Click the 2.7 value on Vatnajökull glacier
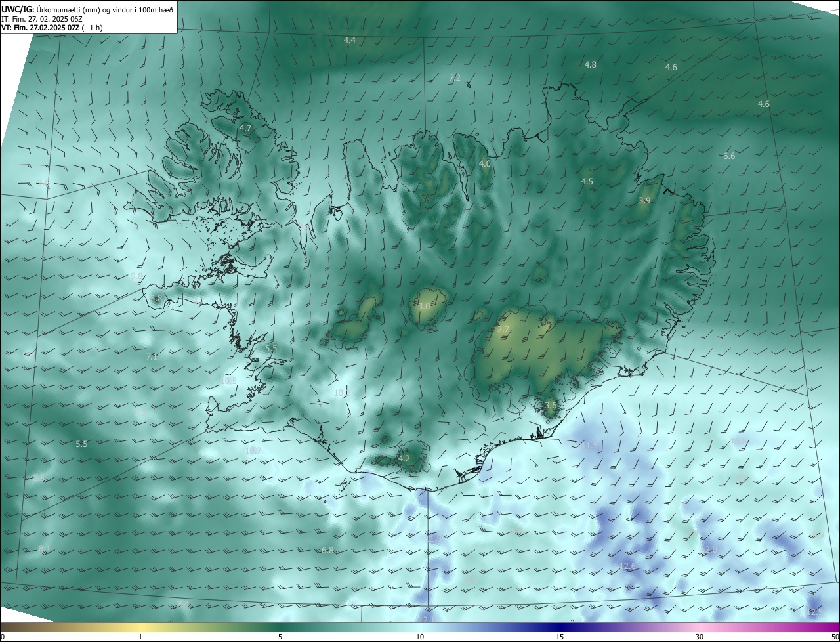Screen dimensions: 840x642 pos(503,330)
